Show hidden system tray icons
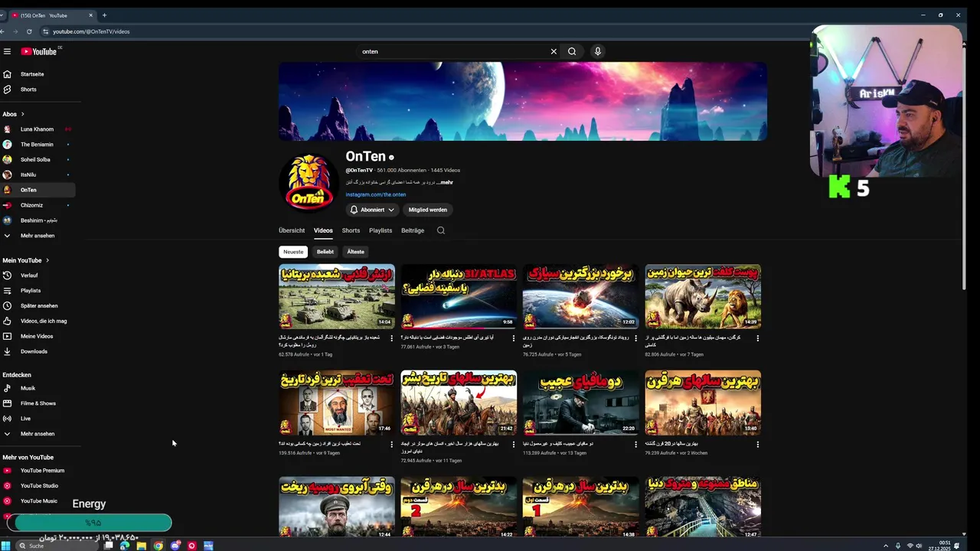Screen dimensions: 980x551 pyautogui.click(x=886, y=546)
